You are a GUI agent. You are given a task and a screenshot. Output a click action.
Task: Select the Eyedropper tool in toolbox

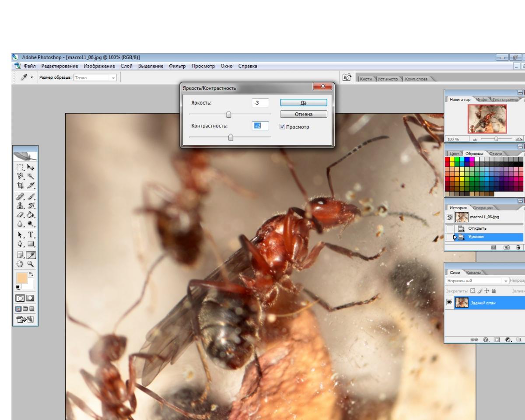pos(31,255)
